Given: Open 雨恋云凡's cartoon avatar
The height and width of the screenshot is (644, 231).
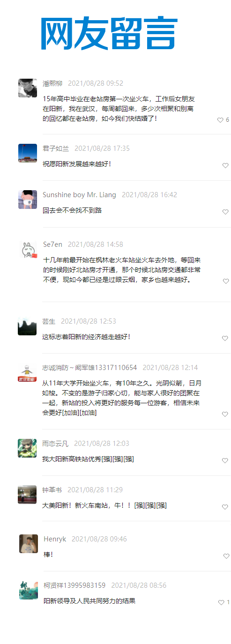Looking at the screenshot, I should [x=27, y=448].
